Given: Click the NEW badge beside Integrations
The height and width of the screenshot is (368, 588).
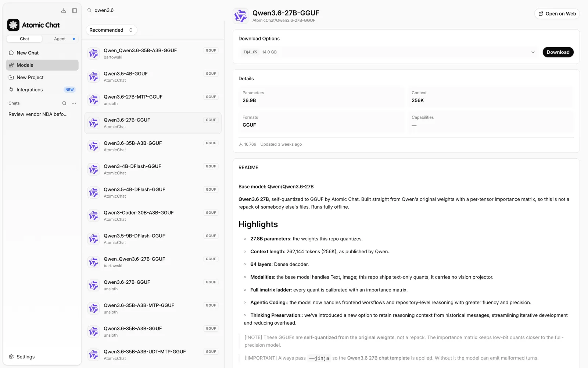Looking at the screenshot, I should point(69,90).
